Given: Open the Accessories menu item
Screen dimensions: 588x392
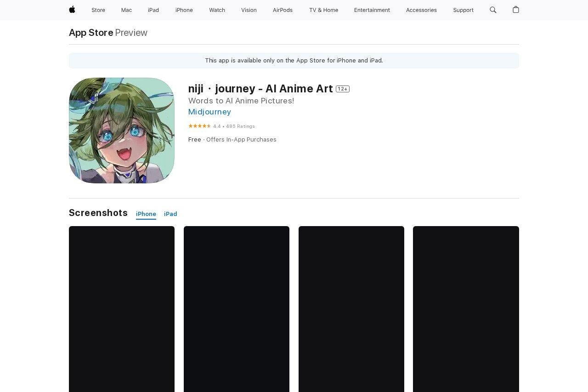Looking at the screenshot, I should pos(421,10).
